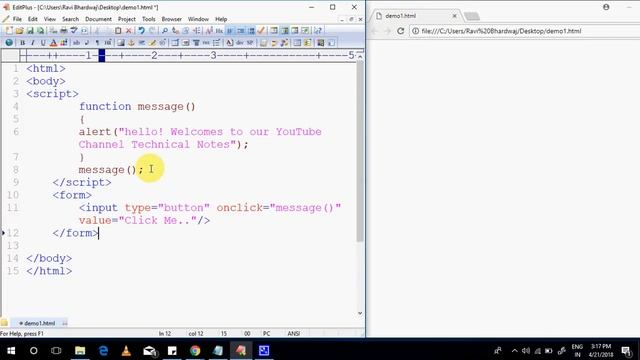The image size is (640, 360).
Task: Open the notification action center icon
Action: (626, 351)
